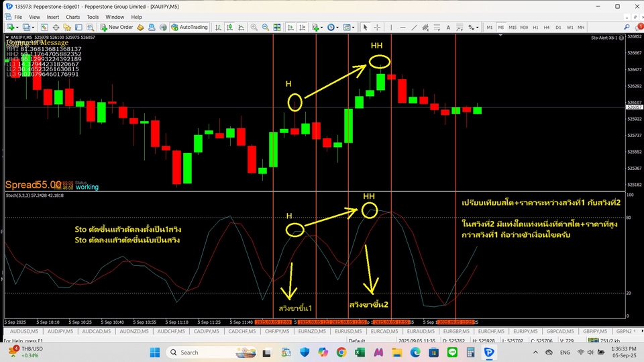Switch timeframe to H1
The width and height of the screenshot is (644, 362).
coord(535,27)
